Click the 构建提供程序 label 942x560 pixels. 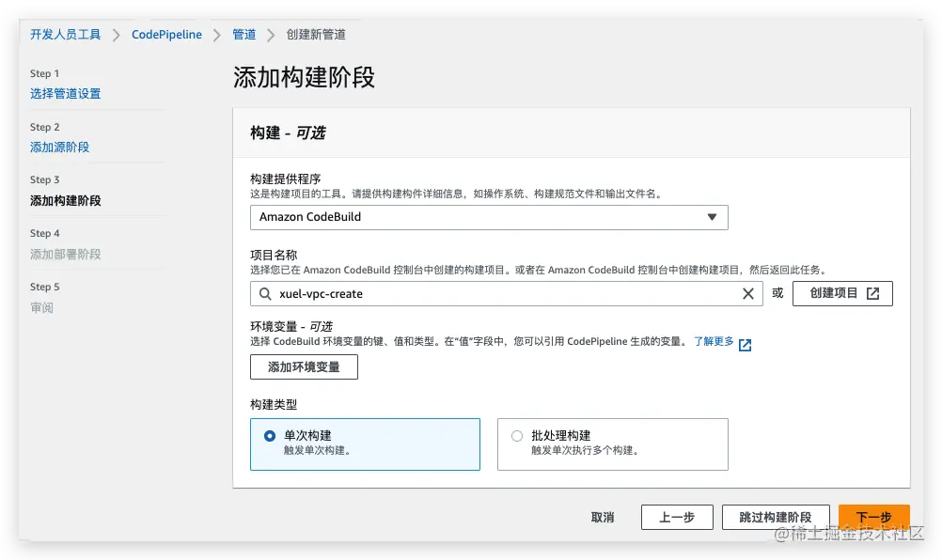286,179
